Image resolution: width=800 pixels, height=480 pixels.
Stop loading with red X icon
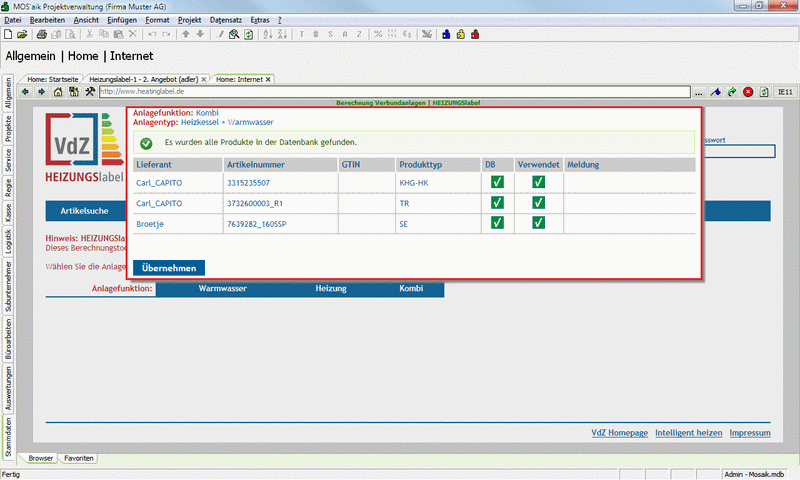748,92
